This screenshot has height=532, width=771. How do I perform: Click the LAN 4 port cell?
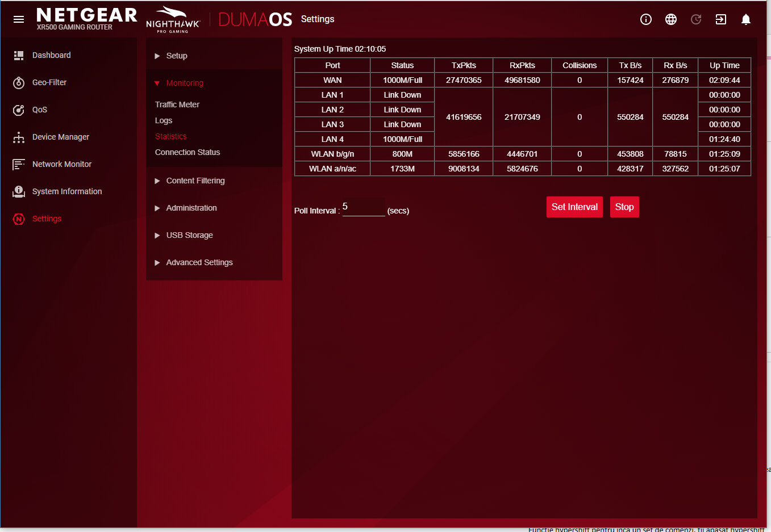332,139
